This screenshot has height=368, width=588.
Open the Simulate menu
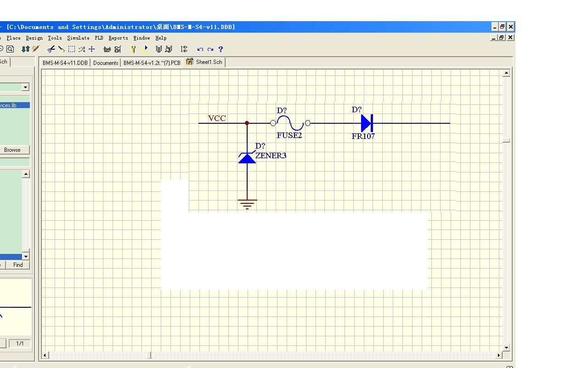pyautogui.click(x=78, y=38)
